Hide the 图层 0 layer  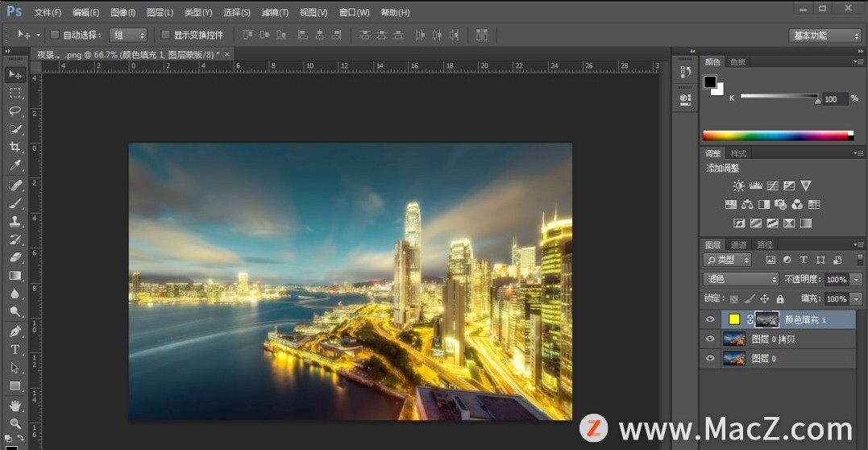[x=710, y=358]
